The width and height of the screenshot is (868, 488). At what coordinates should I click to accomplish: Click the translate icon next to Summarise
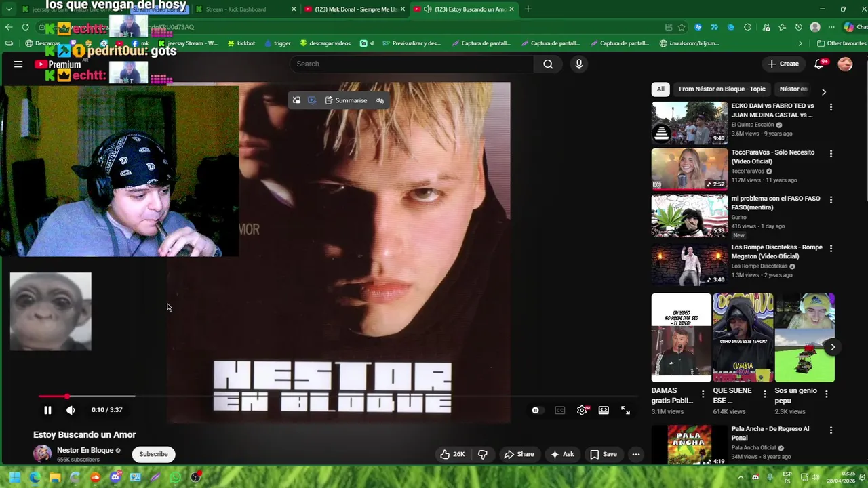(380, 100)
